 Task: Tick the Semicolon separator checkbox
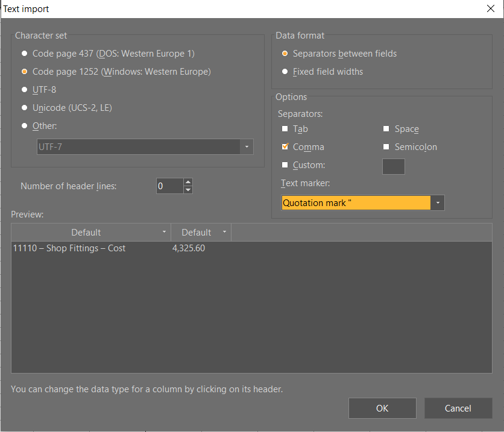pos(386,147)
